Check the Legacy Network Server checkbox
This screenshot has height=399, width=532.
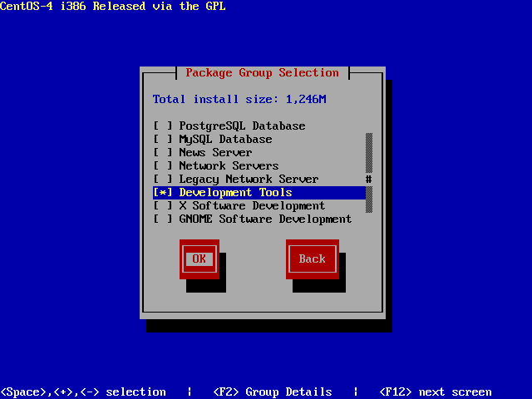tap(163, 179)
